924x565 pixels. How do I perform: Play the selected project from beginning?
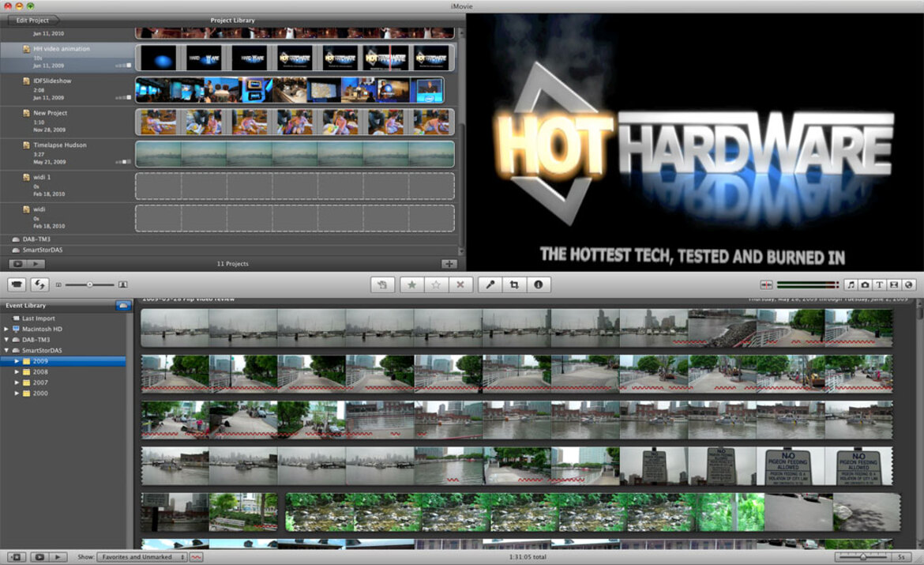[36, 264]
